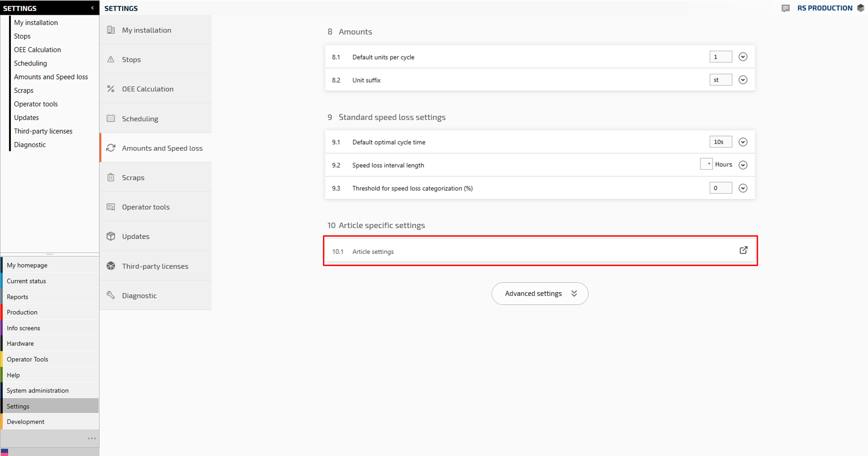Open the messages icon beside RS Production

(x=785, y=8)
